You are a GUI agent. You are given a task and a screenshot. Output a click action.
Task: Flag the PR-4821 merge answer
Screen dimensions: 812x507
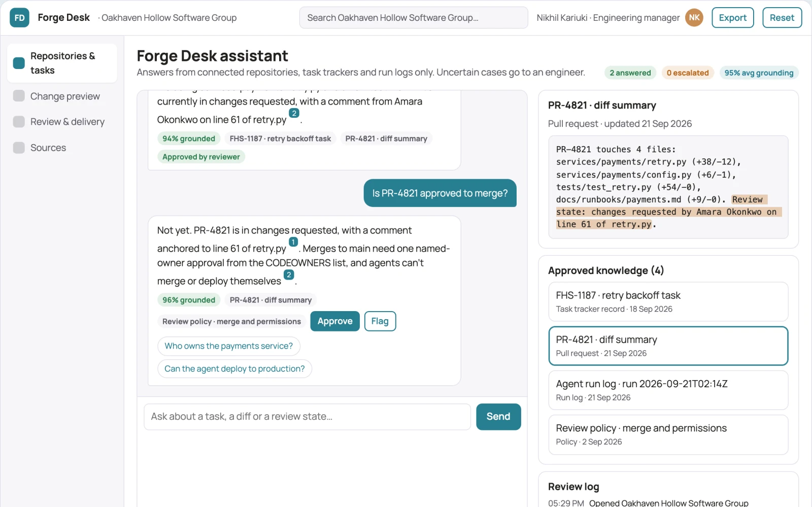coord(380,321)
